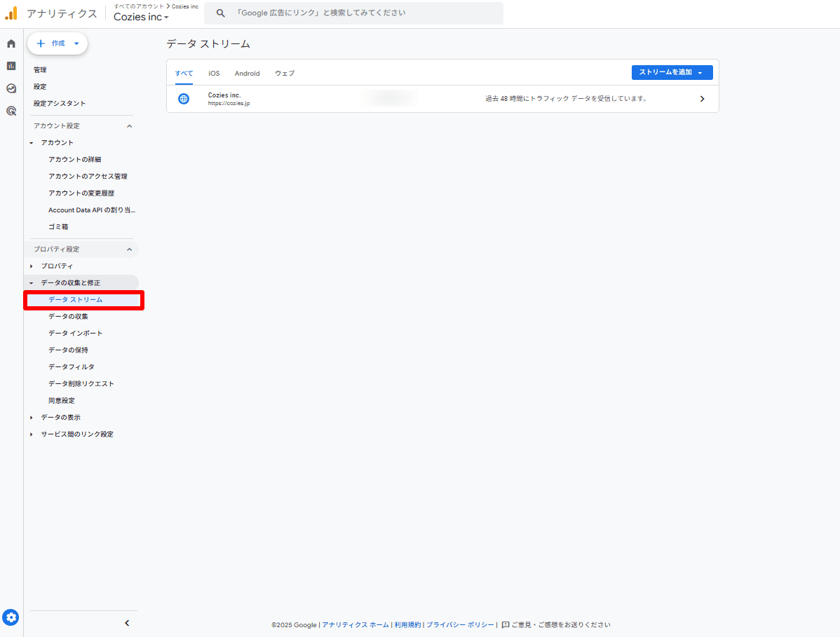Open Account Data API の割り当て item
Viewport: 840px width, 637px height.
(x=92, y=210)
